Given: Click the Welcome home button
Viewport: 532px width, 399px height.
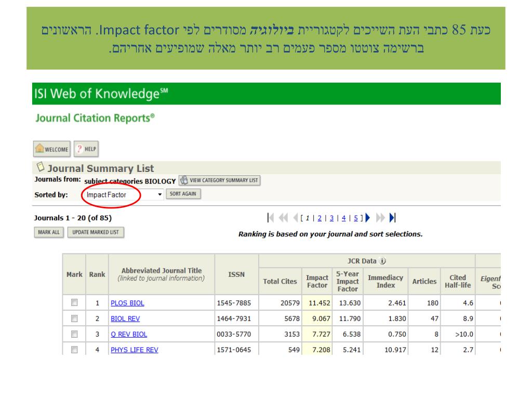Looking at the screenshot, I should pos(52,149).
